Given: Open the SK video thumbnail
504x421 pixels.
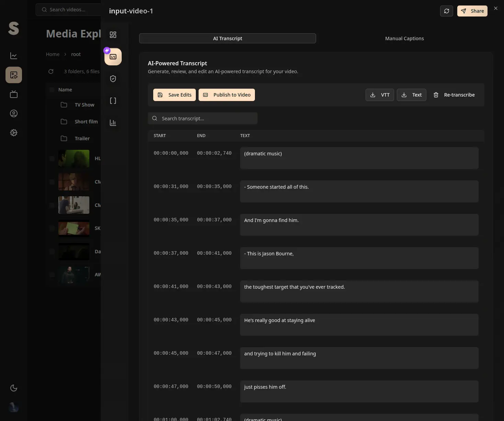Looking at the screenshot, I should click(x=74, y=228).
